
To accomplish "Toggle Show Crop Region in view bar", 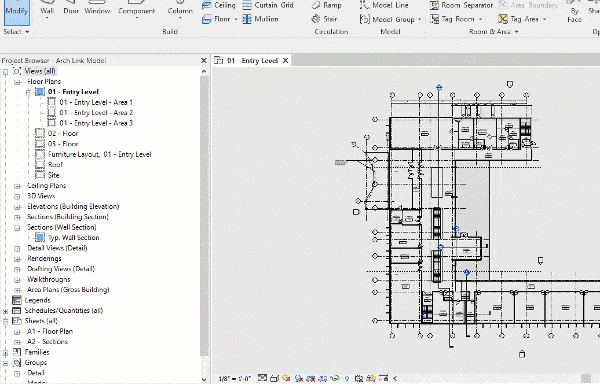I will pyautogui.click(x=323, y=379).
